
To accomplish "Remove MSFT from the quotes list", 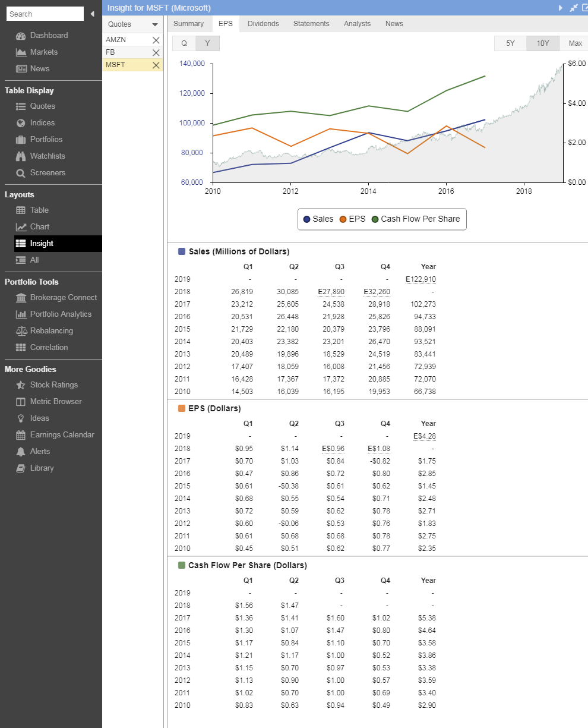I will [x=156, y=65].
